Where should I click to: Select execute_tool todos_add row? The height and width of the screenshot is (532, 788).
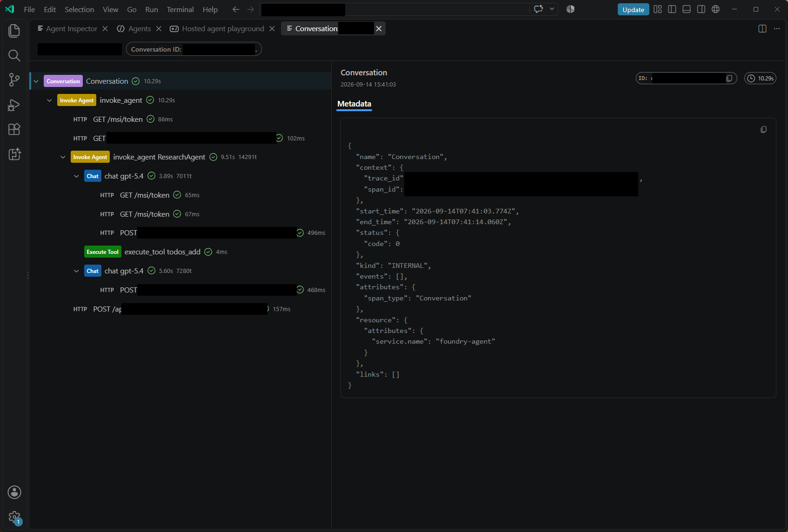[180, 252]
